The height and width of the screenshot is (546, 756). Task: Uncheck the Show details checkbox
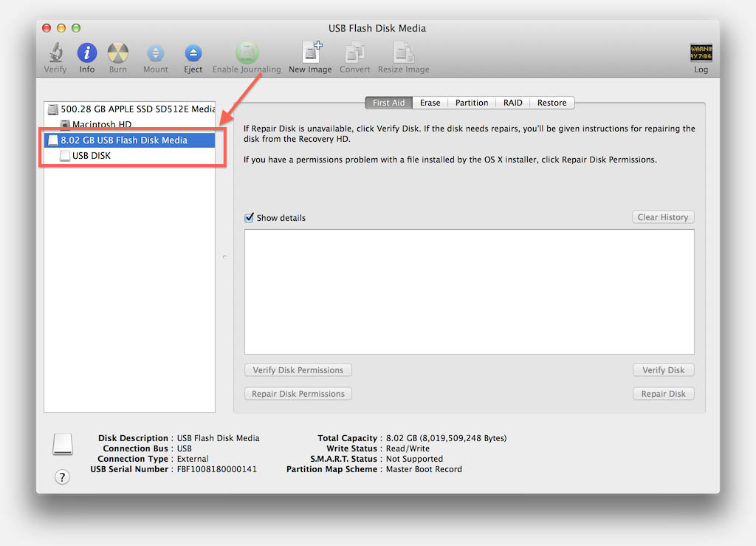tap(249, 217)
